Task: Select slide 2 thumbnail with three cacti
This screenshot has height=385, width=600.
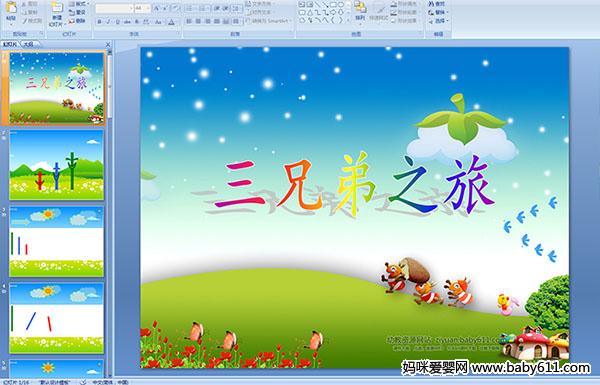Action: pos(57,165)
